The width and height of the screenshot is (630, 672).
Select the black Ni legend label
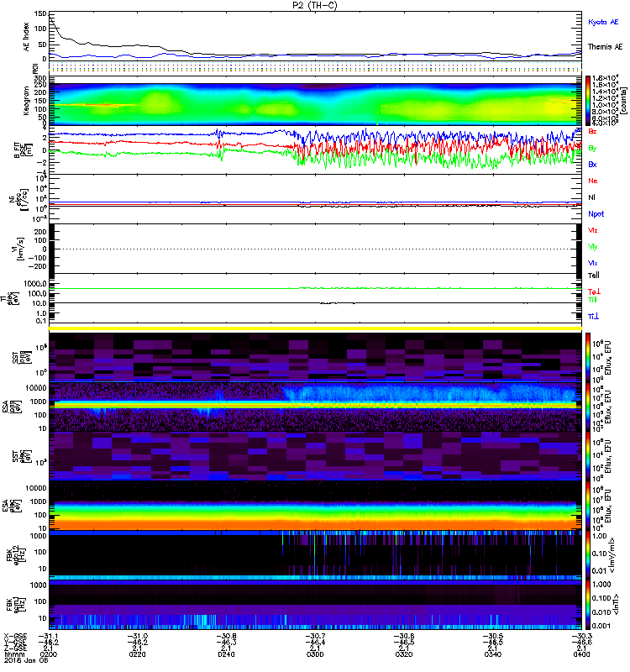pos(591,197)
